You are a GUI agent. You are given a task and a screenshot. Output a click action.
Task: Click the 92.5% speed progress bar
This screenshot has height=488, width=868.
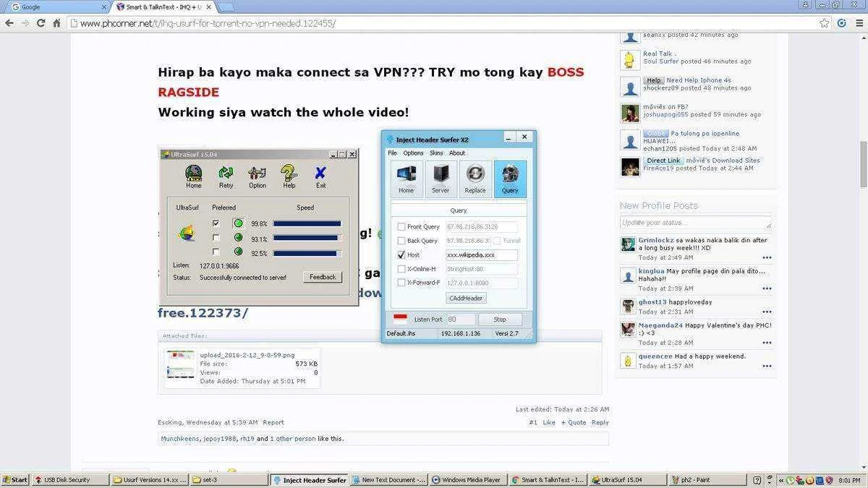point(307,253)
